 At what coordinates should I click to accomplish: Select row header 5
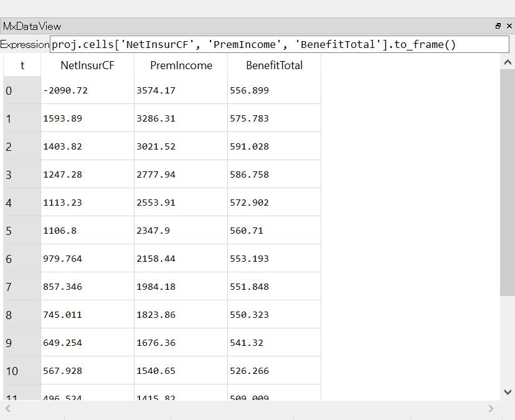(22, 231)
